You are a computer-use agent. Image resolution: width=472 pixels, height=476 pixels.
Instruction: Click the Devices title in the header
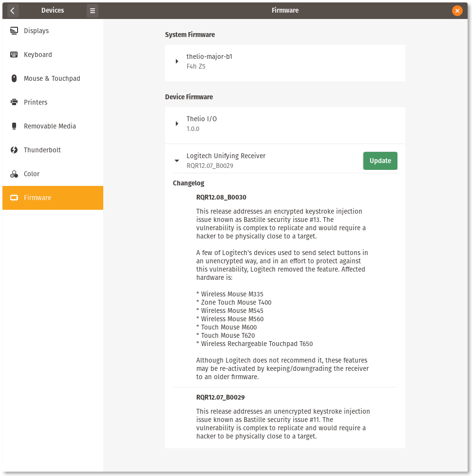(53, 10)
